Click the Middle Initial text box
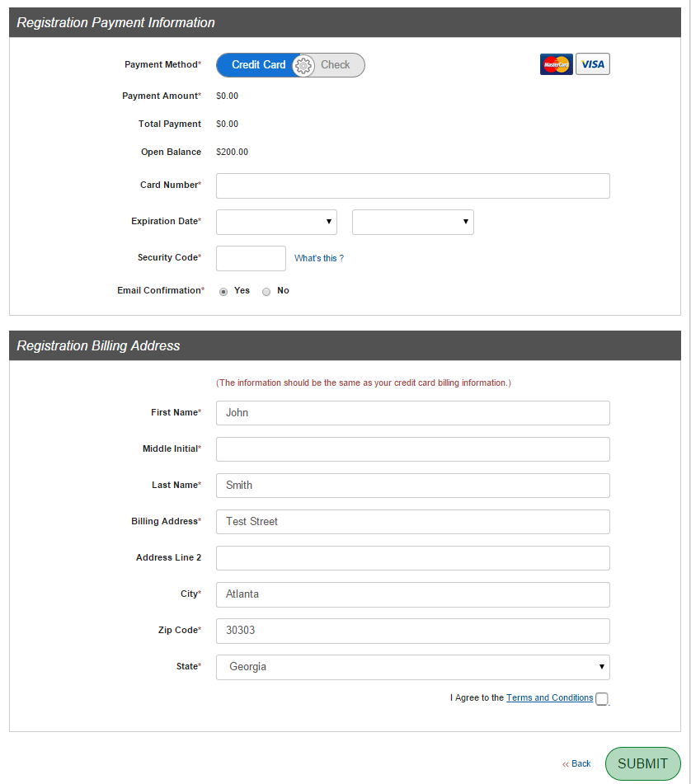Screen dimensions: 691x784 click(x=412, y=449)
